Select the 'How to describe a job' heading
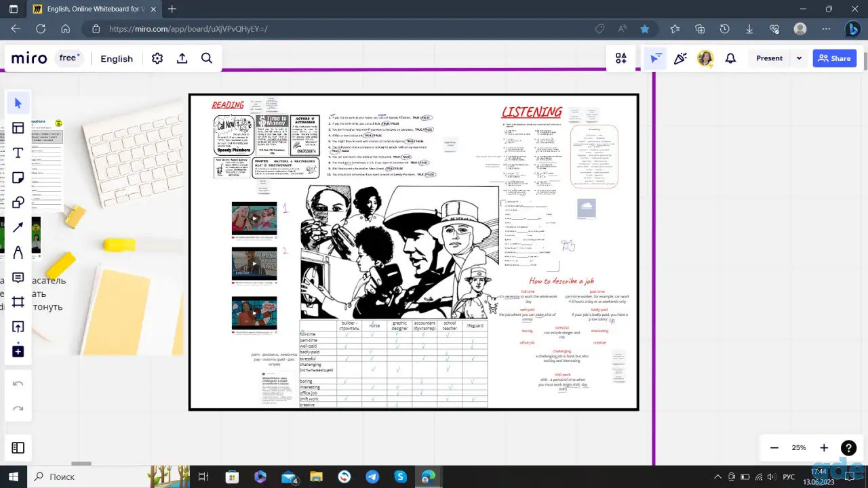Image resolution: width=868 pixels, height=488 pixels. tap(561, 281)
